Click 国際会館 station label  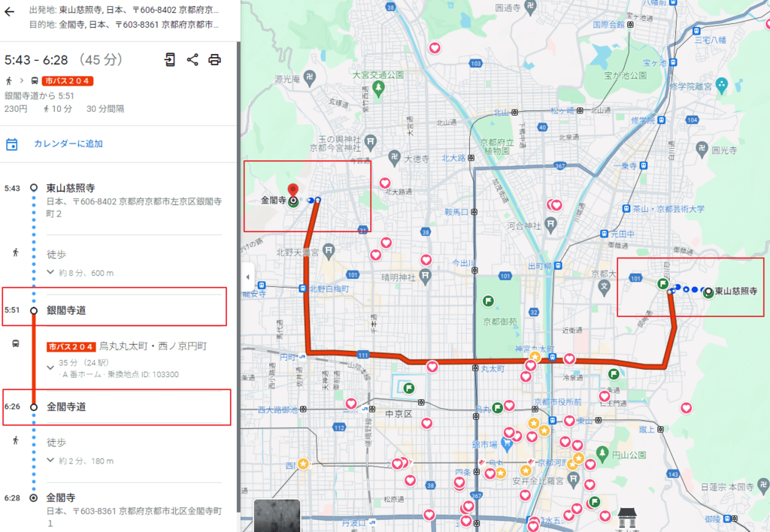pyautogui.click(x=608, y=25)
